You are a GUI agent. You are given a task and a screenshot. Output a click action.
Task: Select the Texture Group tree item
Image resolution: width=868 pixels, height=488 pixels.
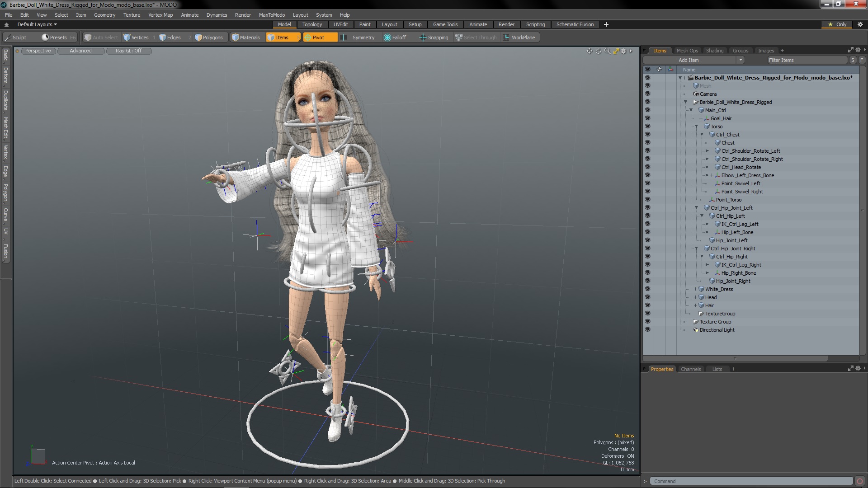pos(715,322)
